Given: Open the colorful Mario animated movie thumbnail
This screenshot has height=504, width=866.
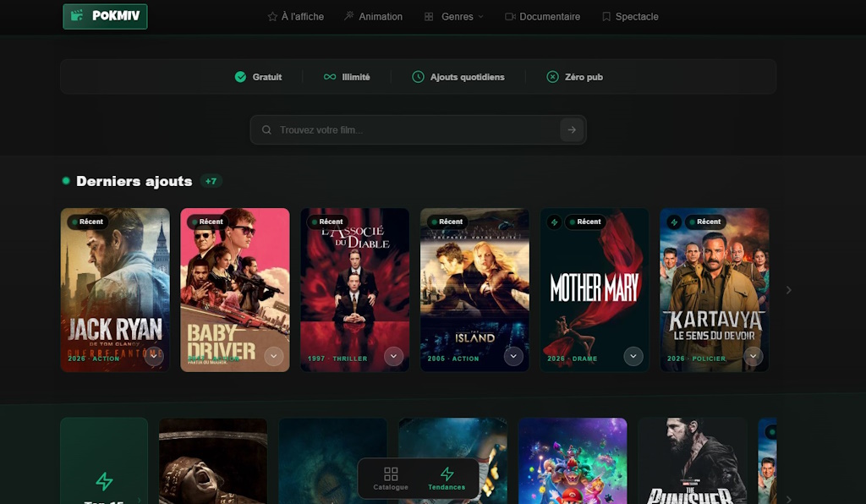Looking at the screenshot, I should point(573,461).
